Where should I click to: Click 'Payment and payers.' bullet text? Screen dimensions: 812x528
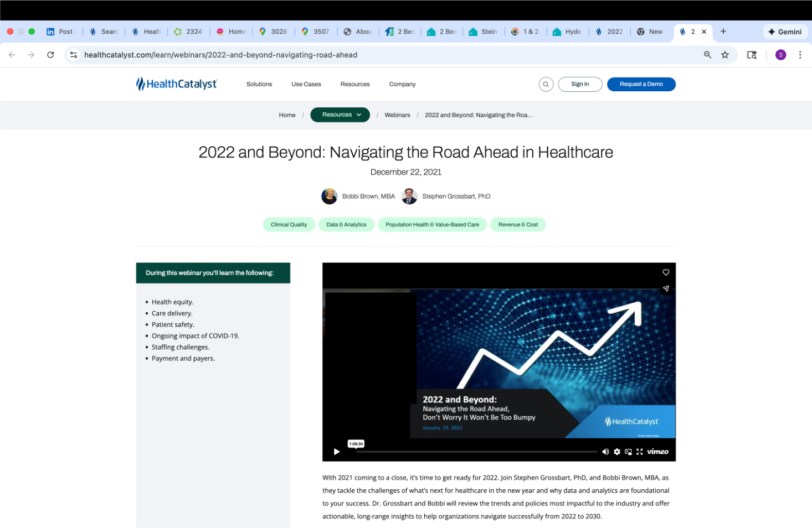click(183, 359)
